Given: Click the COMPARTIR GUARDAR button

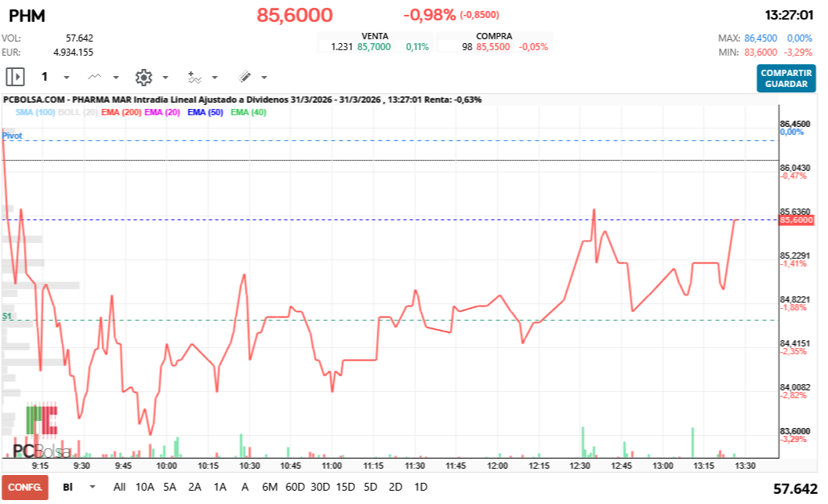Looking at the screenshot, I should click(x=786, y=78).
